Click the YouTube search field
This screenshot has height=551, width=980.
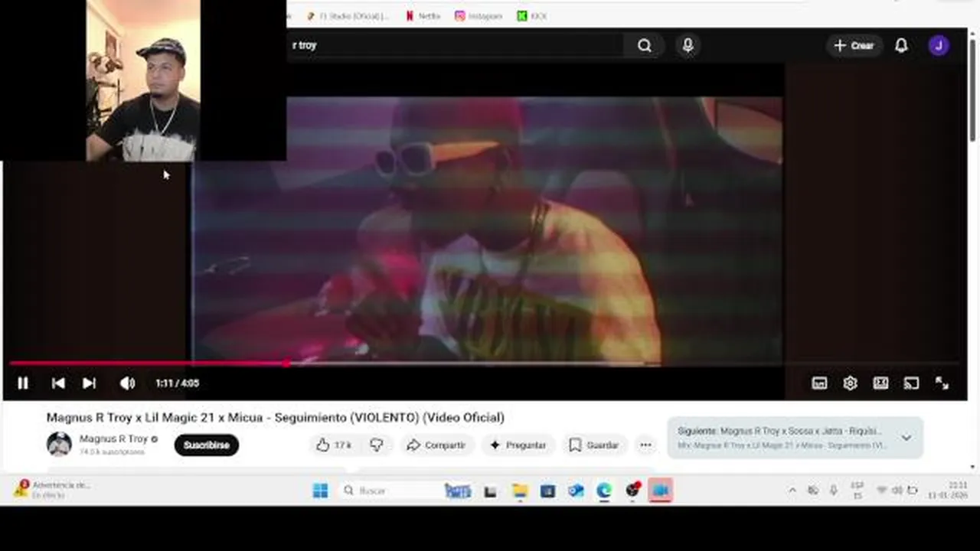456,46
